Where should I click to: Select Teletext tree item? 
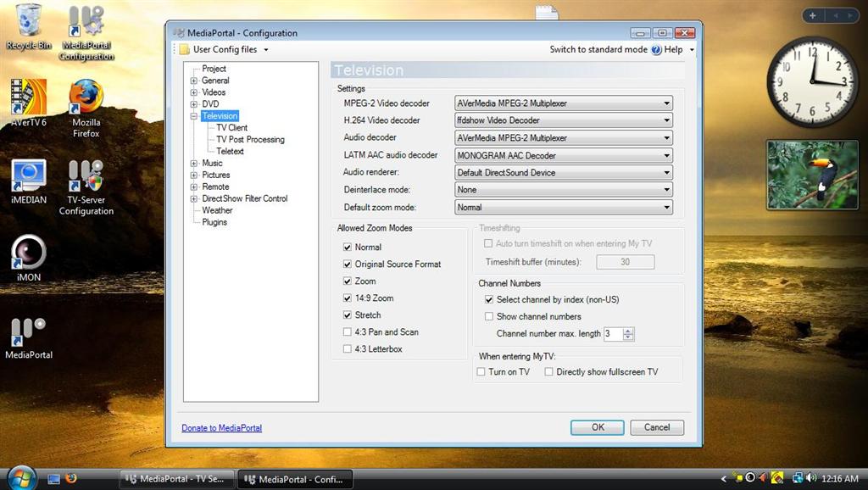[230, 151]
